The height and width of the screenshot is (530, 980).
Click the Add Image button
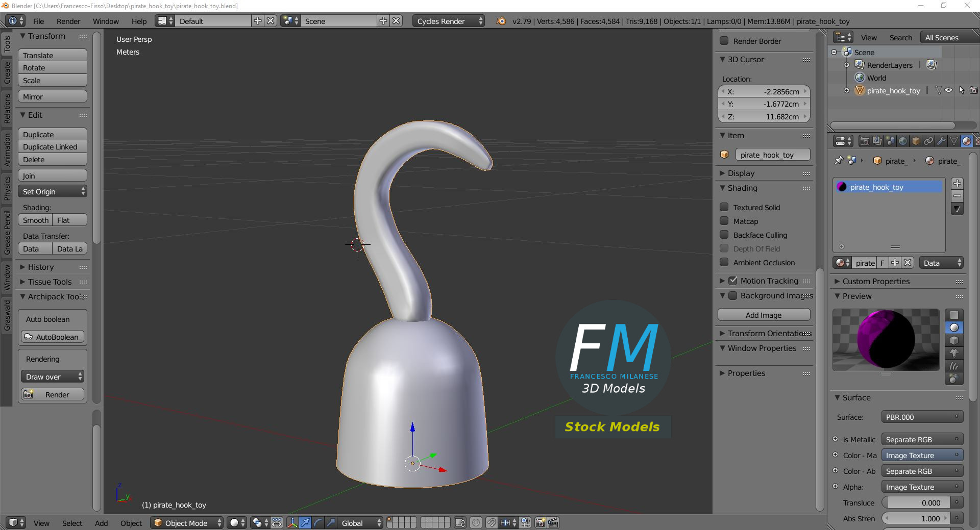pos(764,315)
